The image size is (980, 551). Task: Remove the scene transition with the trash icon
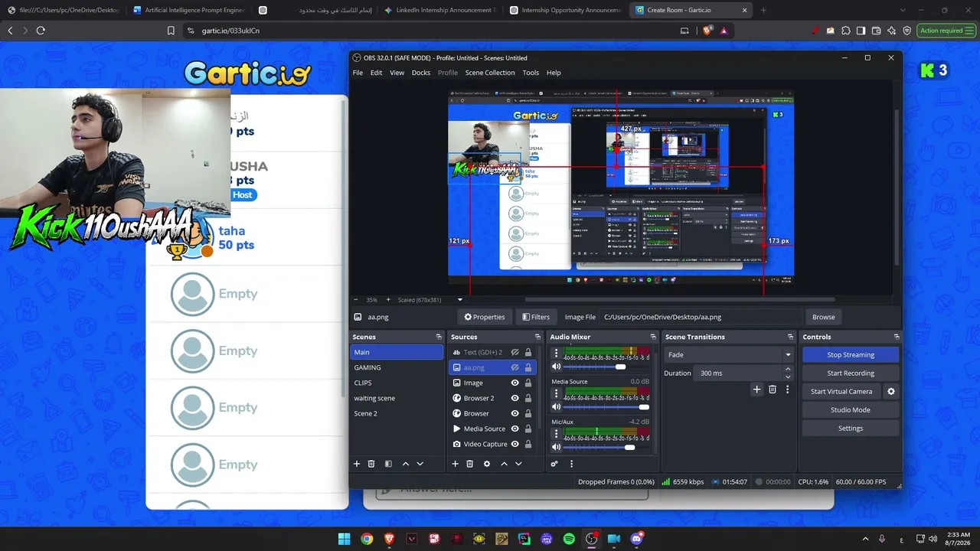773,390
